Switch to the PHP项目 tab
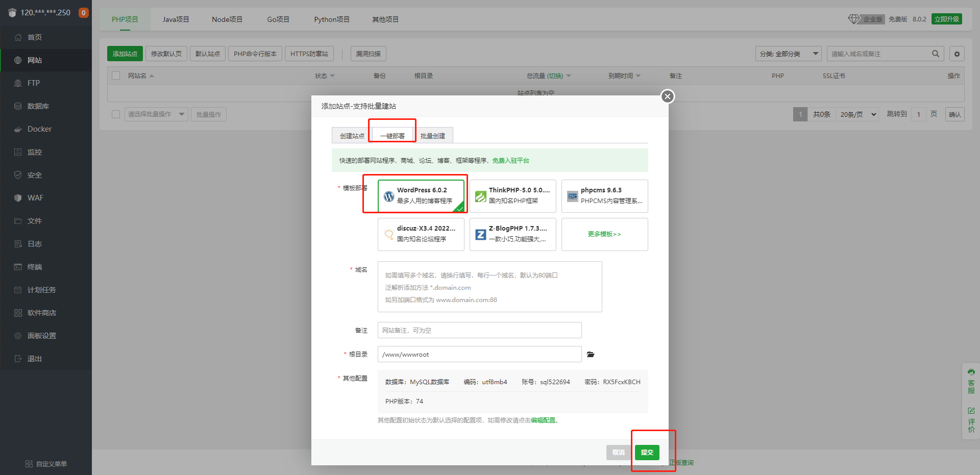 [125, 19]
